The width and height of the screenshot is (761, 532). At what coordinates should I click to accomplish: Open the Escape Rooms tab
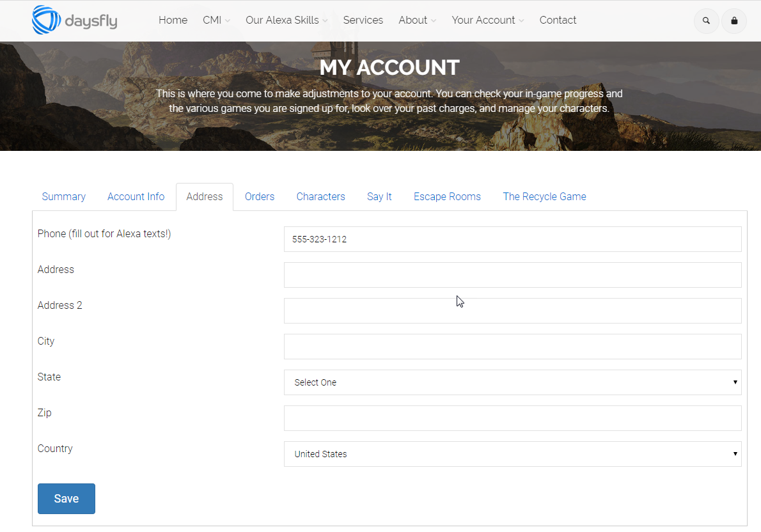447,196
